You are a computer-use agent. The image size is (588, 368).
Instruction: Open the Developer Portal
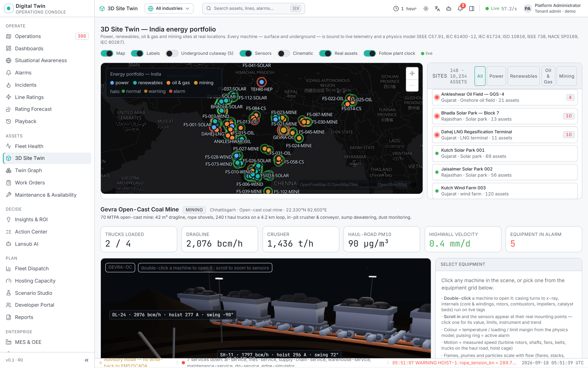coord(47,305)
